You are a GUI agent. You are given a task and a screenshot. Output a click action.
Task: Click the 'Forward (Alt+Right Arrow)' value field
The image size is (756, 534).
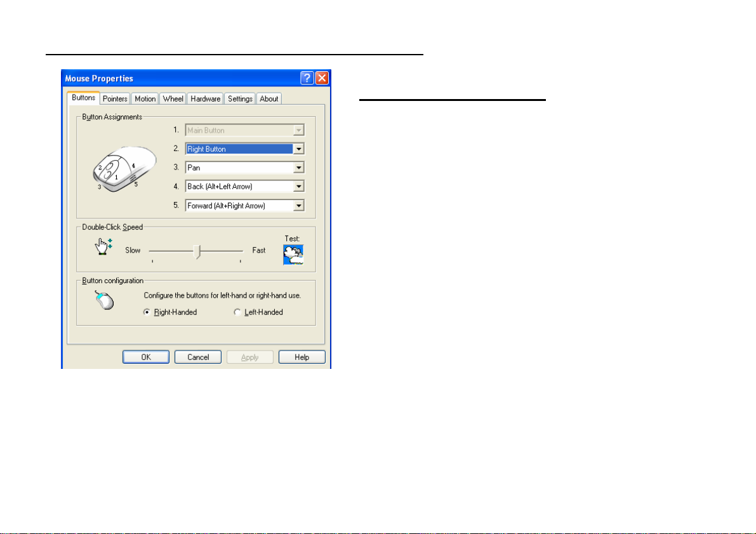(x=240, y=206)
